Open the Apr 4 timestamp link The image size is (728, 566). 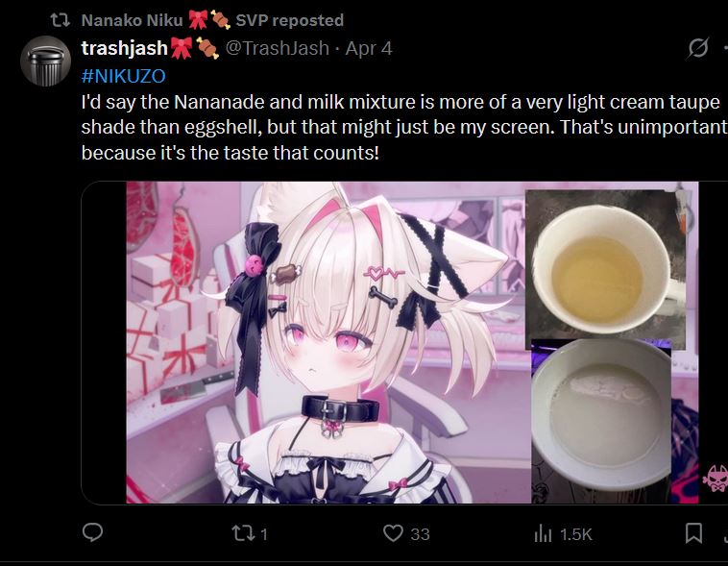(x=369, y=48)
